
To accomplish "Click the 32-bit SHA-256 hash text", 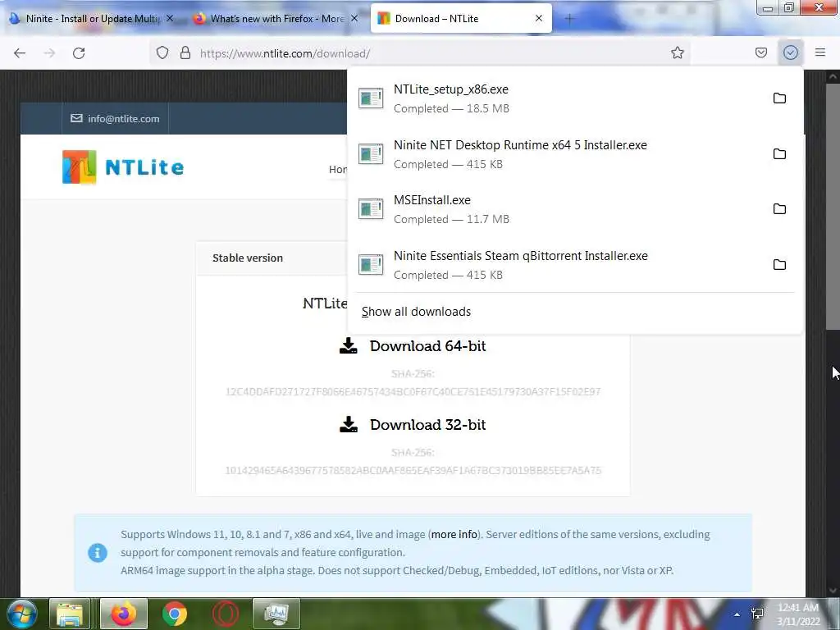I will point(413,470).
